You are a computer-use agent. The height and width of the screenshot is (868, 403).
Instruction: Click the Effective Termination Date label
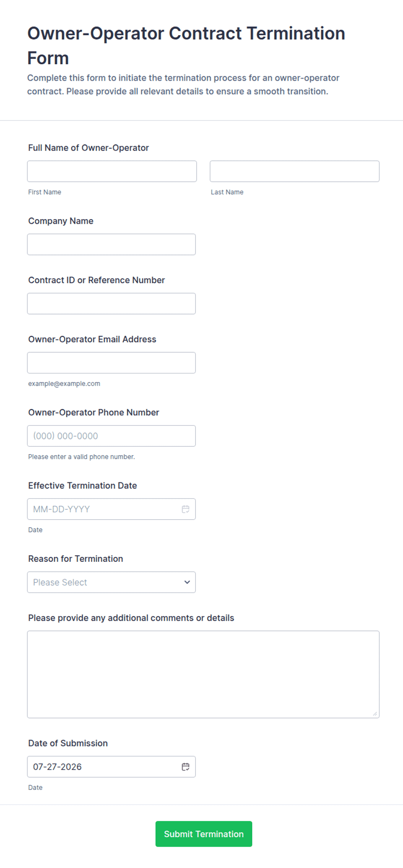pyautogui.click(x=82, y=485)
